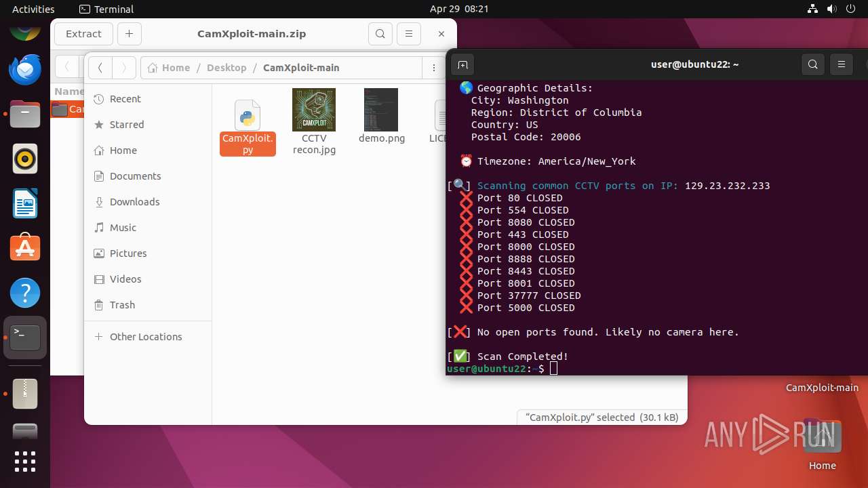Open LibreOffice Writer from the dock

(25, 204)
